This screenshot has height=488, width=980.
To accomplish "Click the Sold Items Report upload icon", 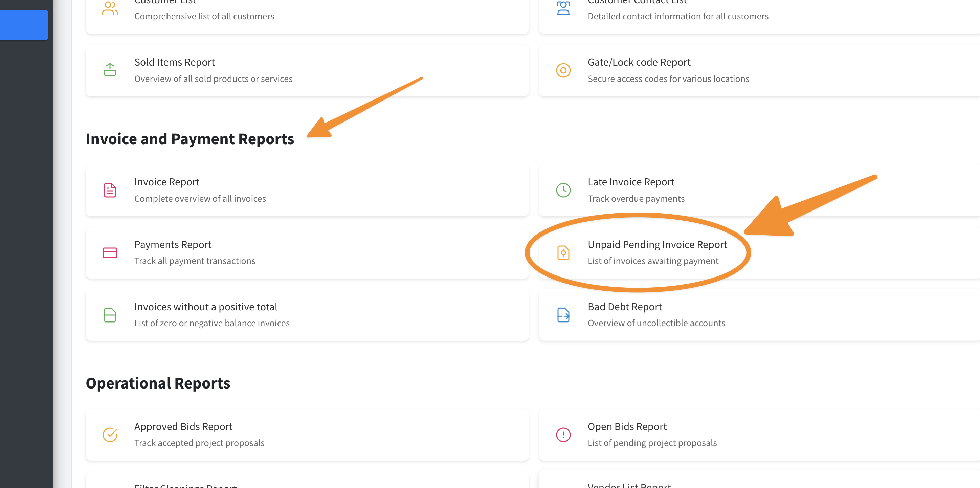I will click(110, 70).
